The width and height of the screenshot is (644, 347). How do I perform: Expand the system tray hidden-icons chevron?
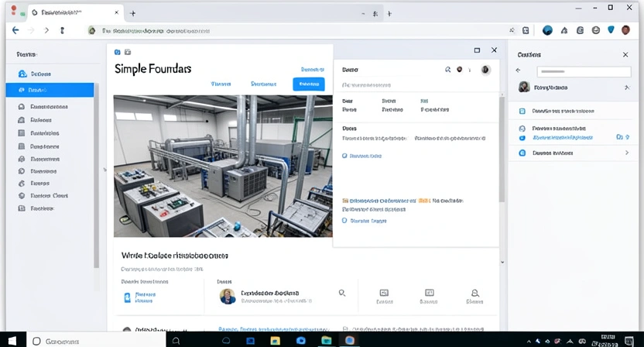529,342
